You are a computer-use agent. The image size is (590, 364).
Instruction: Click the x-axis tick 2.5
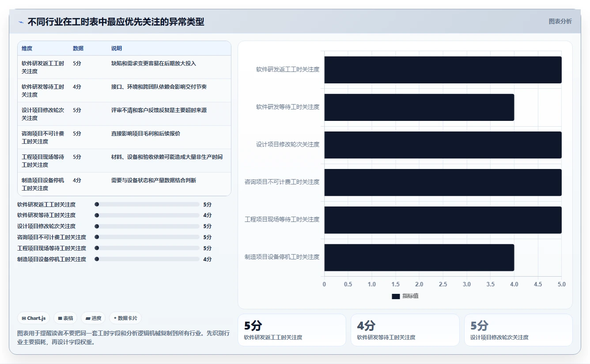click(x=443, y=285)
